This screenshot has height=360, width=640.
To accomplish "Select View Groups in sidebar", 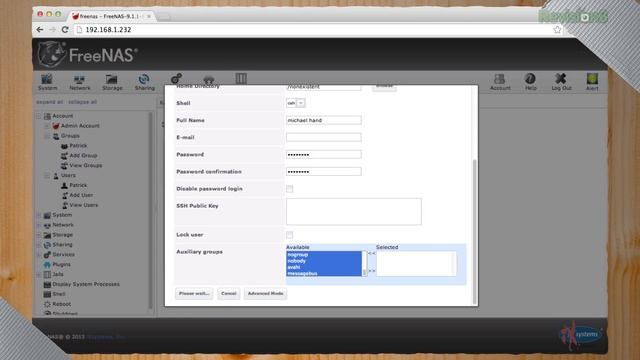I will [85, 165].
